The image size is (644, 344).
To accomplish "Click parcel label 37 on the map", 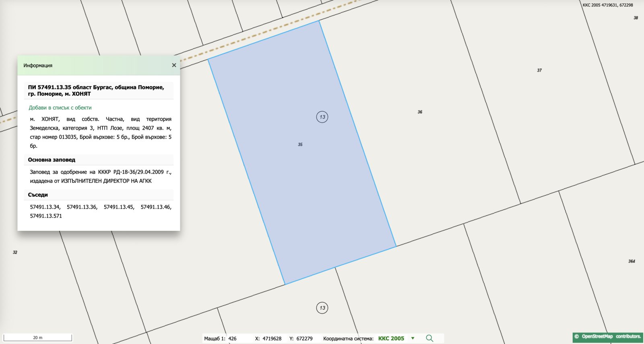I will pyautogui.click(x=539, y=70).
